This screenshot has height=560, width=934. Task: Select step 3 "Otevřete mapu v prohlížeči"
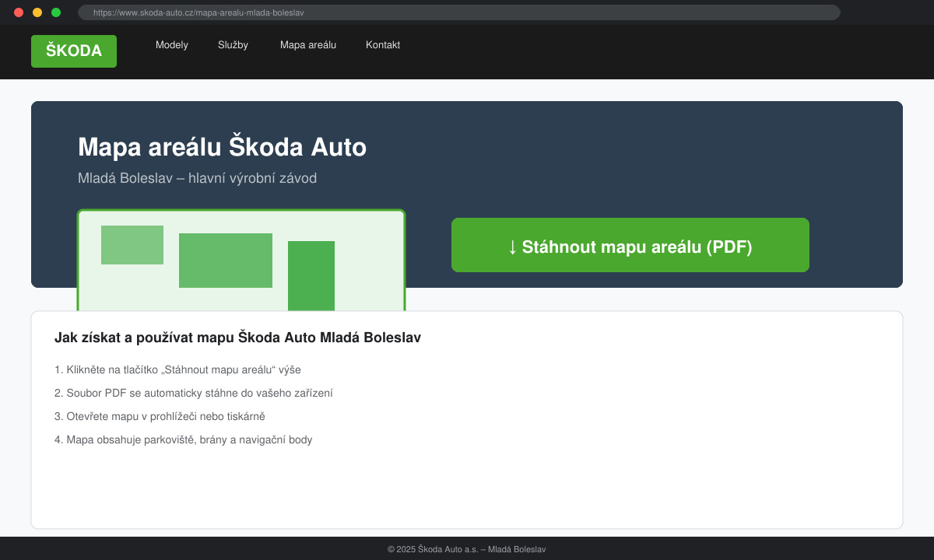click(160, 416)
